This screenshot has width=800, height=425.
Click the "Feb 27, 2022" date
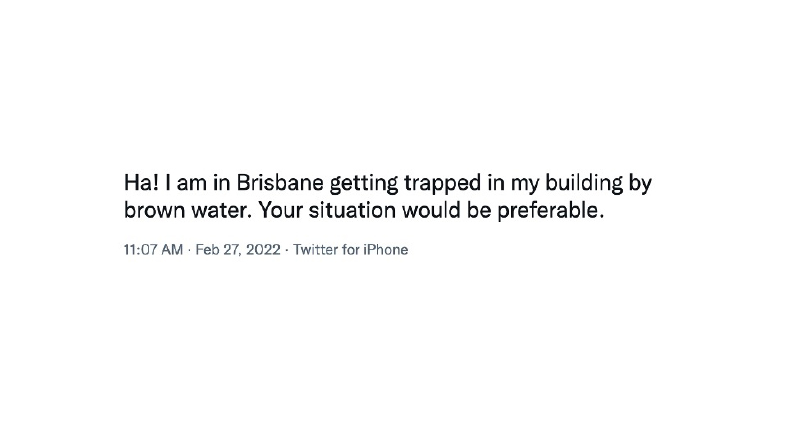(x=237, y=250)
